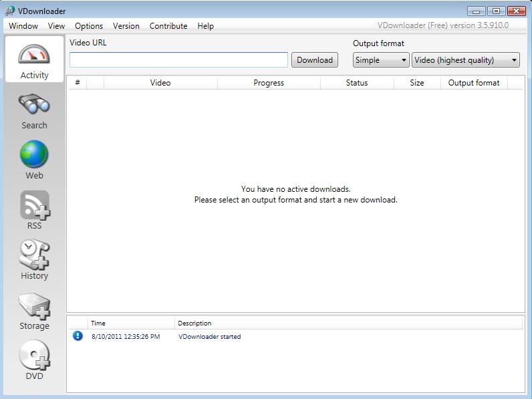
Task: Minimize the VDownloader window
Action: pyautogui.click(x=476, y=11)
